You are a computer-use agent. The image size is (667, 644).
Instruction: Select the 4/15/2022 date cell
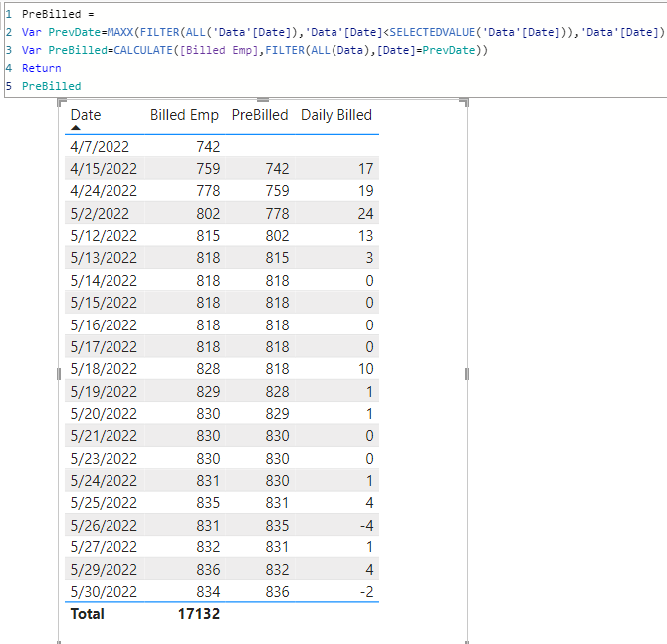(104, 169)
